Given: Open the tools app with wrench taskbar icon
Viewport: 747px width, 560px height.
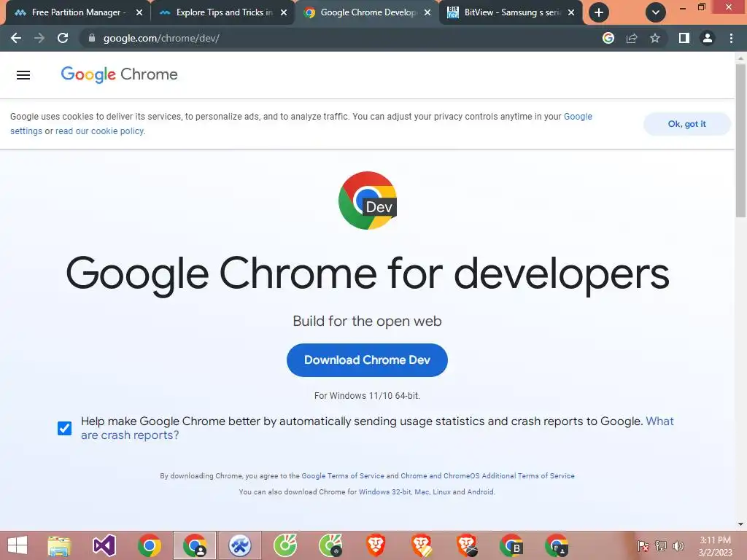Looking at the screenshot, I should coord(239,545).
